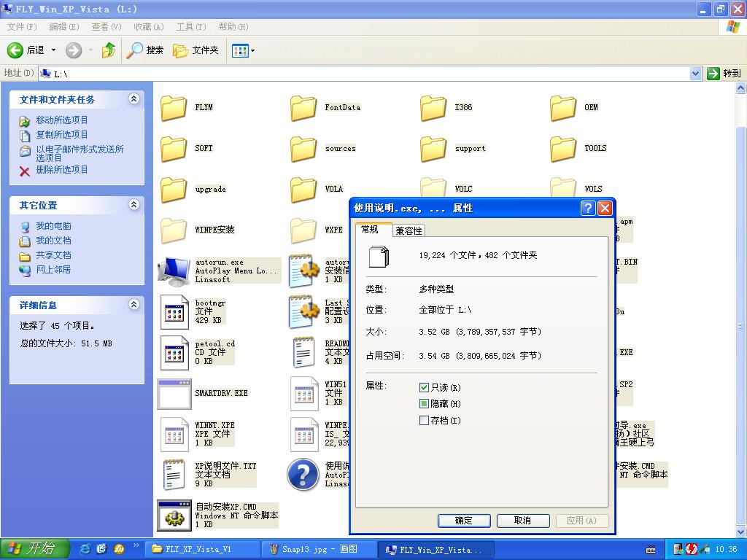Select the XP说明文件.TXT notepad icon
Screen dimensions: 747x560
click(174, 475)
